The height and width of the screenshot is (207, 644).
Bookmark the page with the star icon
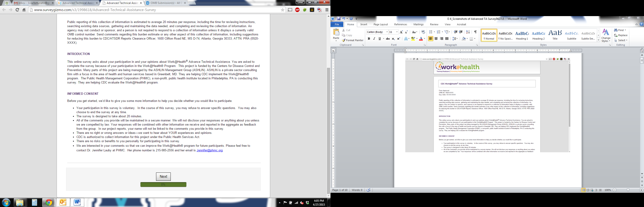click(x=283, y=10)
